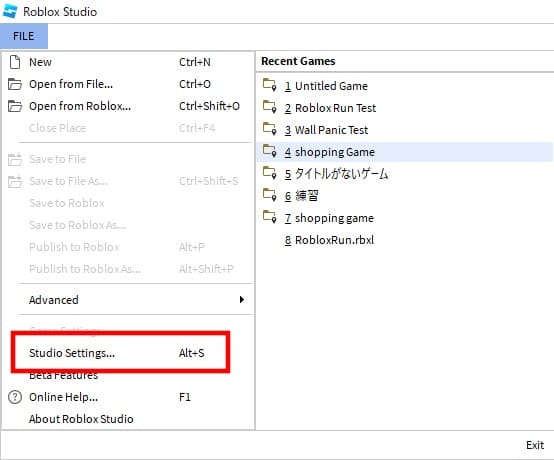
Task: Click the cloud folder icon beside 7 shopping game
Action: 270,217
